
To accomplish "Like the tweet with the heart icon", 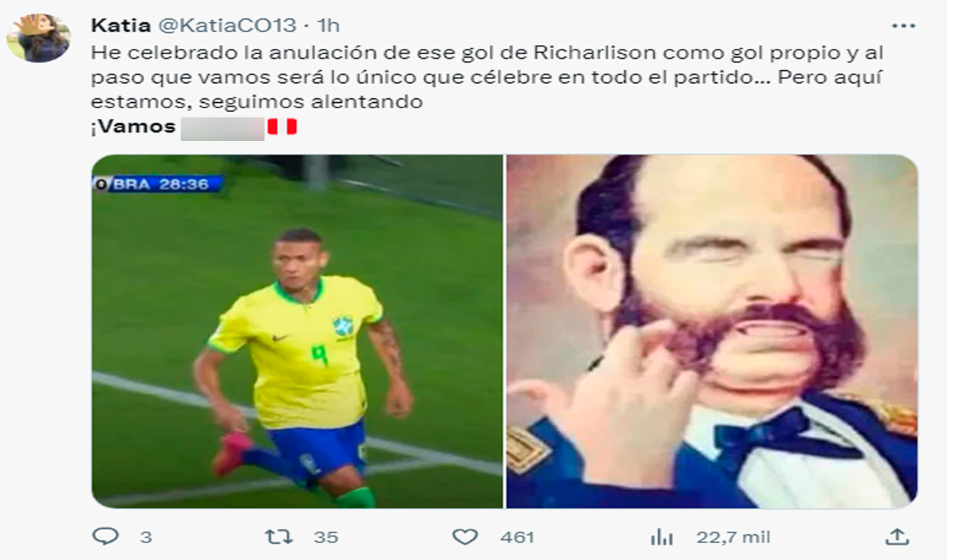I will (465, 537).
